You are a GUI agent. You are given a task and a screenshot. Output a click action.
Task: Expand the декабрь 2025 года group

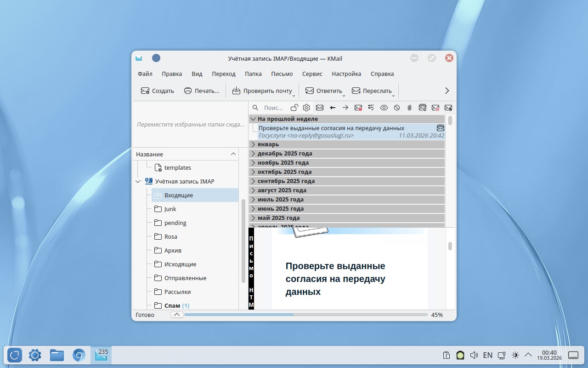(253, 154)
